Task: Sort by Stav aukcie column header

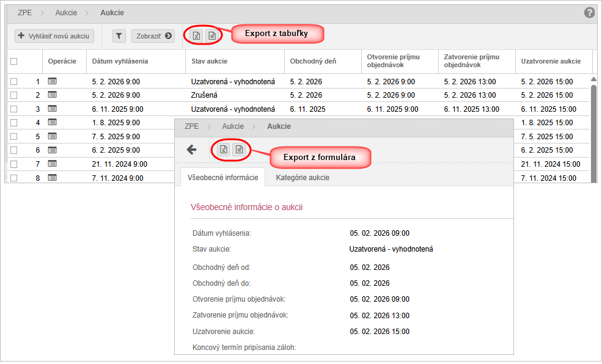Action: 210,61
